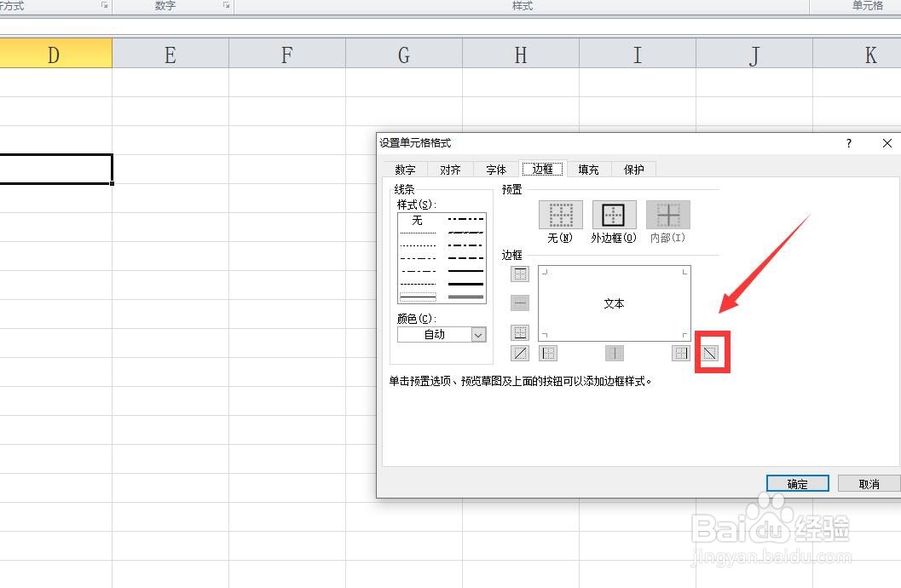Select the thick solid line style

click(x=465, y=285)
